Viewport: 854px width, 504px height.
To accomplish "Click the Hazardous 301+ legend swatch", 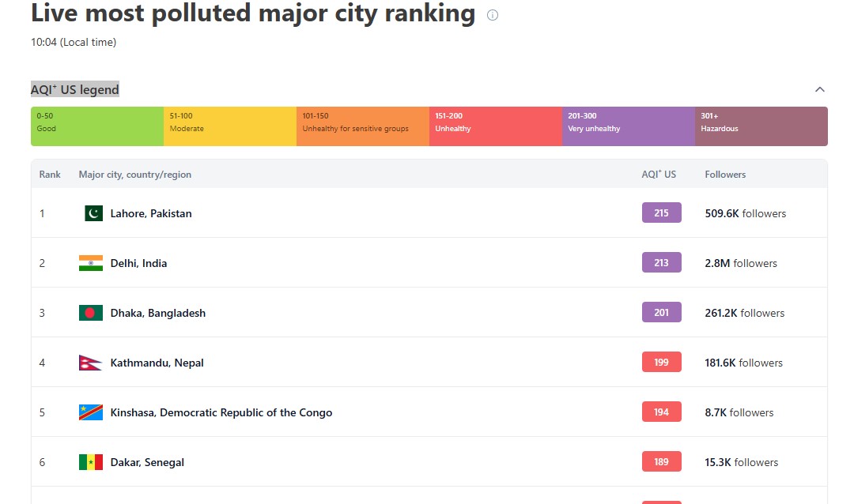I will 761,126.
